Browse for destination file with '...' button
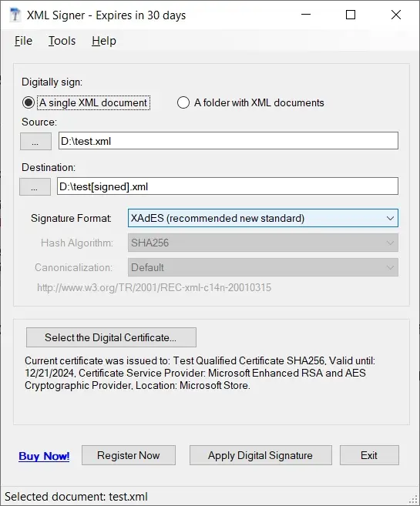 (x=35, y=186)
